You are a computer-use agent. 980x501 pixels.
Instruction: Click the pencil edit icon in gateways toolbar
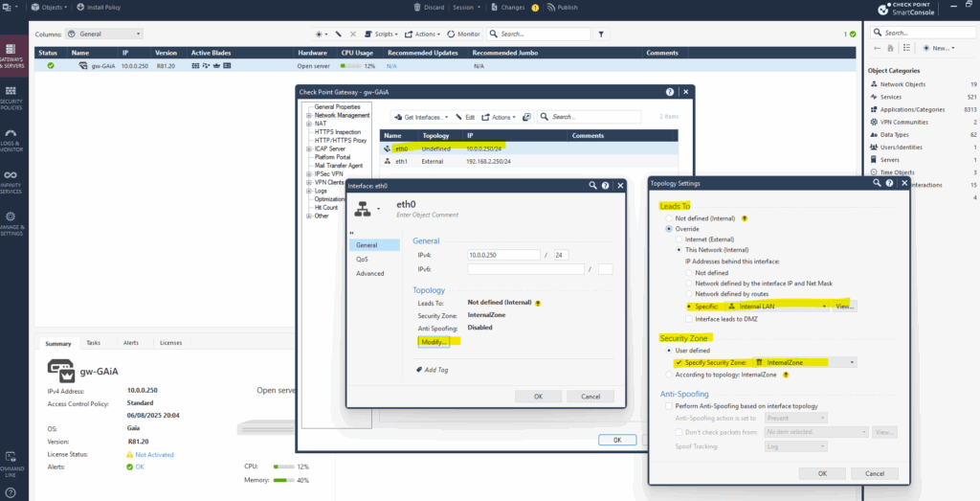tap(338, 34)
